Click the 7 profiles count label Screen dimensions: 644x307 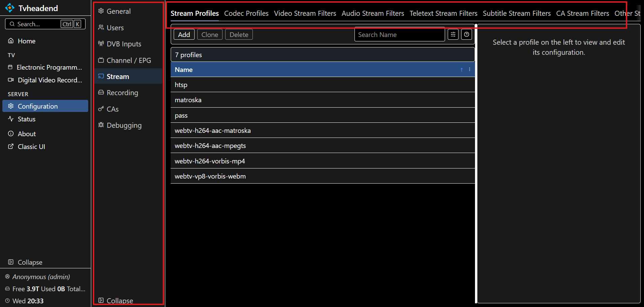(x=189, y=55)
